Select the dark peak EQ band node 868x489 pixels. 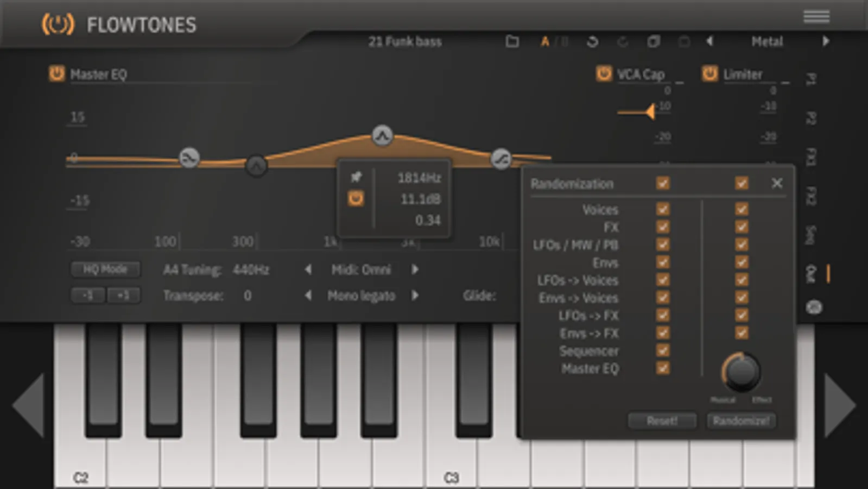pyautogui.click(x=256, y=165)
